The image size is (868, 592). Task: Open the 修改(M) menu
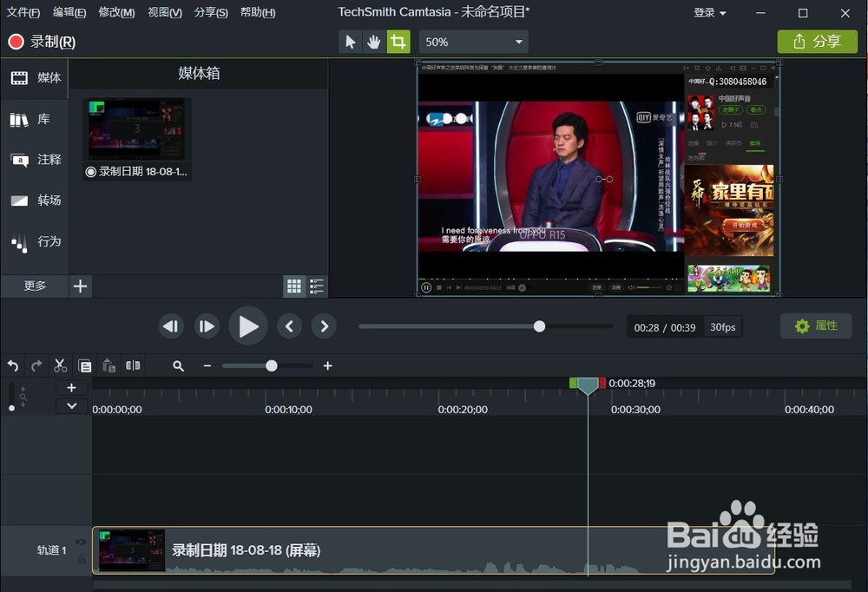116,12
